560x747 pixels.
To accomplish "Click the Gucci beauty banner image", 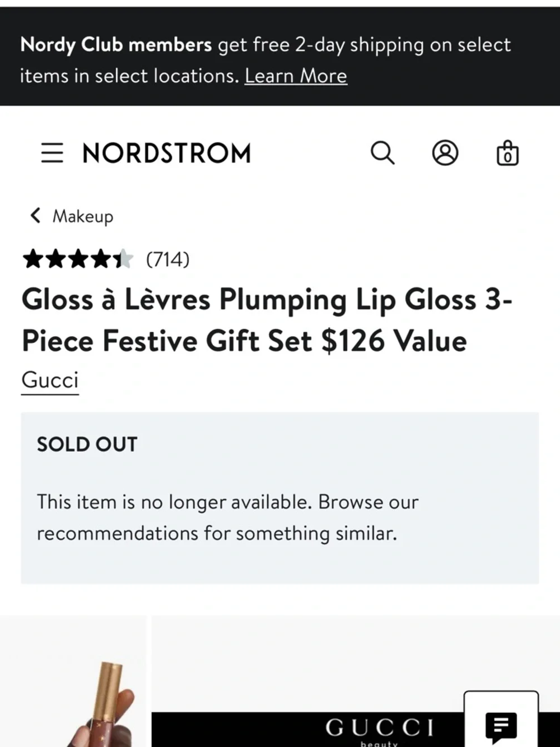I will pos(353,729).
